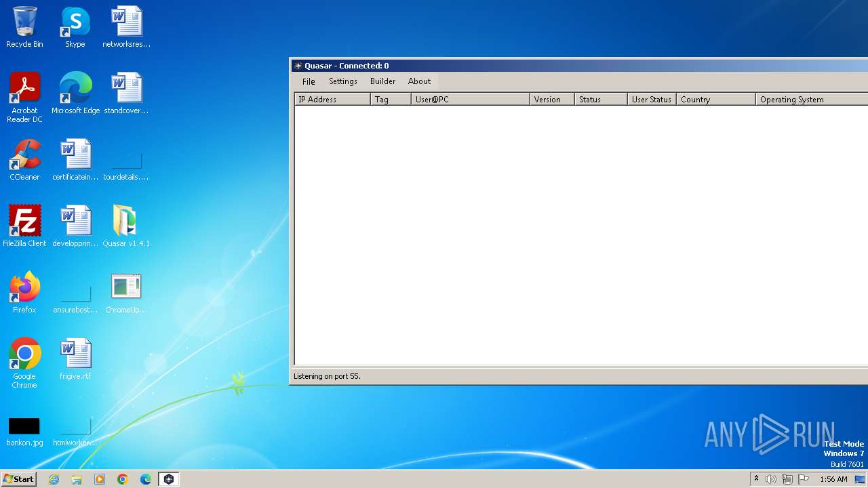
Task: Open the Settings menu in Quasar
Action: pyautogui.click(x=343, y=81)
